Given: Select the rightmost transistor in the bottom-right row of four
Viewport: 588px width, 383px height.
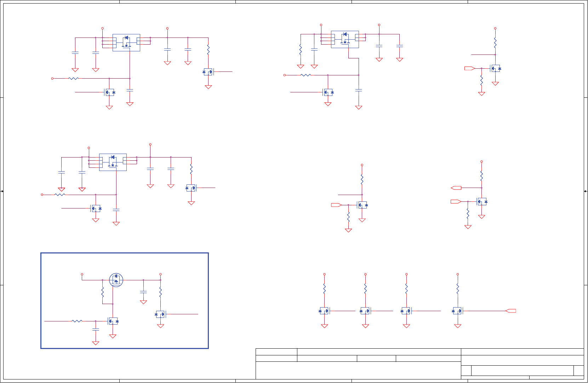Looking at the screenshot, I should [457, 311].
